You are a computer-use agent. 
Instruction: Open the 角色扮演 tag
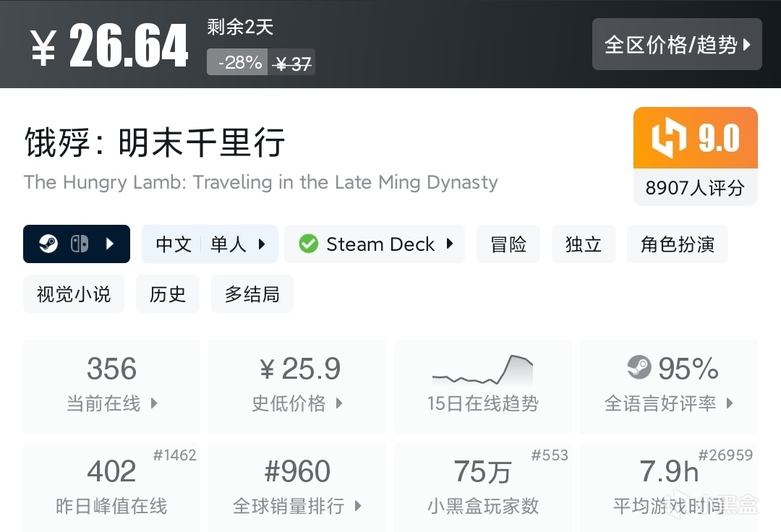[677, 244]
